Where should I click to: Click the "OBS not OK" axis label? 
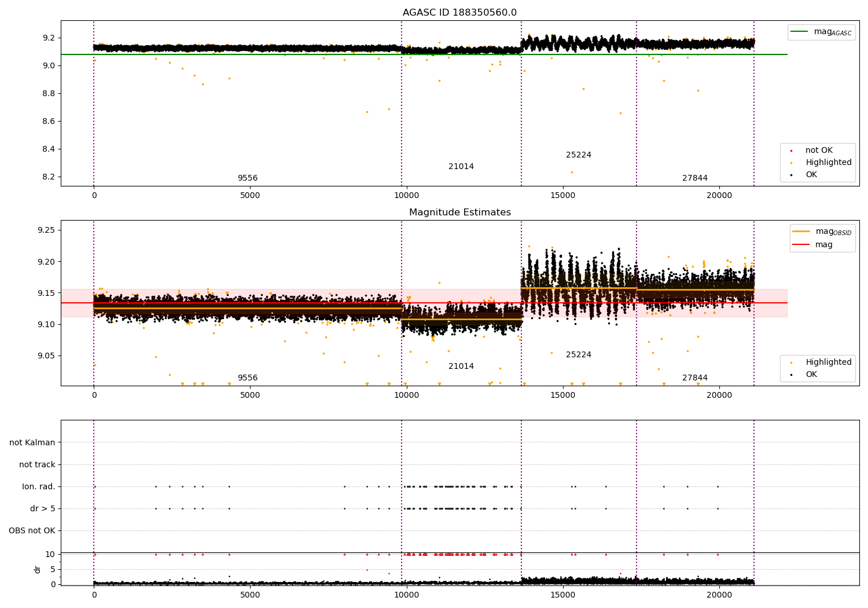coord(32,530)
